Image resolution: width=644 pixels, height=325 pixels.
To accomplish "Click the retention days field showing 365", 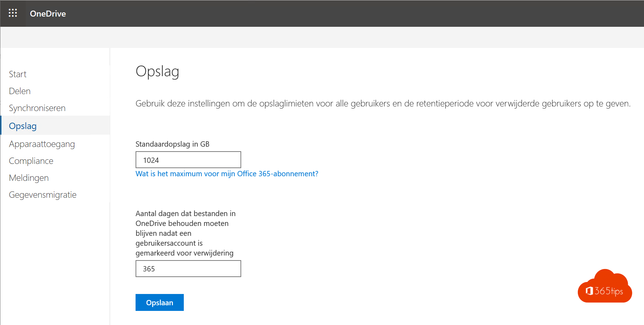I will pyautogui.click(x=188, y=269).
